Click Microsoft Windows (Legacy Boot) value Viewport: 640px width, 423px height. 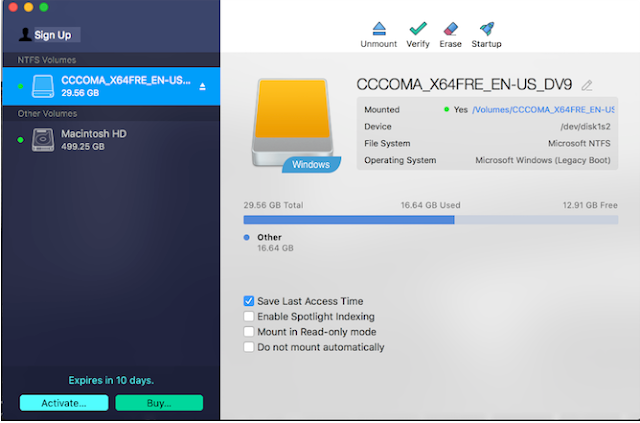[x=543, y=160]
